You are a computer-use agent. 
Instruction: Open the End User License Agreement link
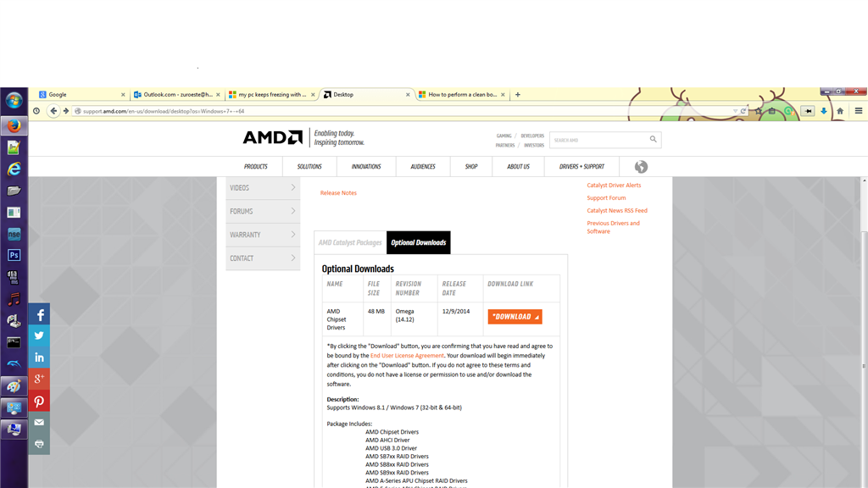click(407, 356)
